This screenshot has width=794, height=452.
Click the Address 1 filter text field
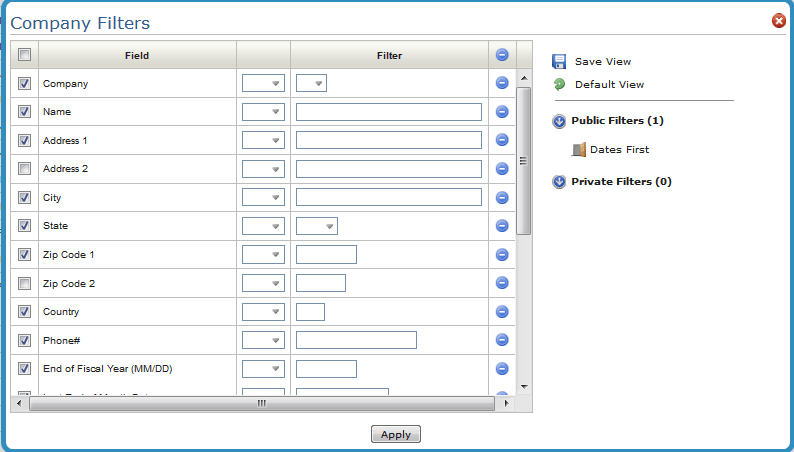[x=388, y=141]
